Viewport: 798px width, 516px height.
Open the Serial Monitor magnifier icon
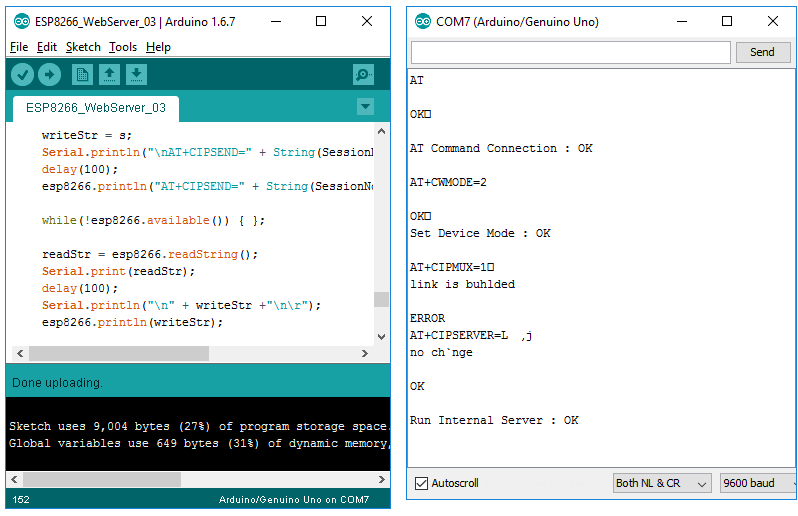point(363,75)
